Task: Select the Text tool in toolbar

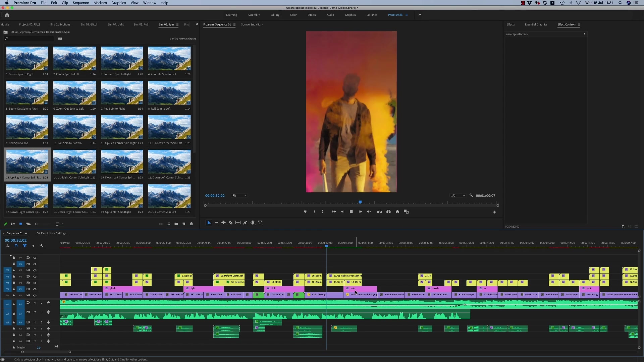Action: click(x=261, y=223)
